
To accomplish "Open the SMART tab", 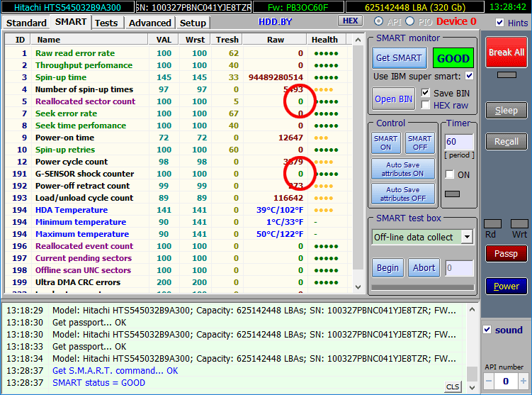I will click(71, 22).
